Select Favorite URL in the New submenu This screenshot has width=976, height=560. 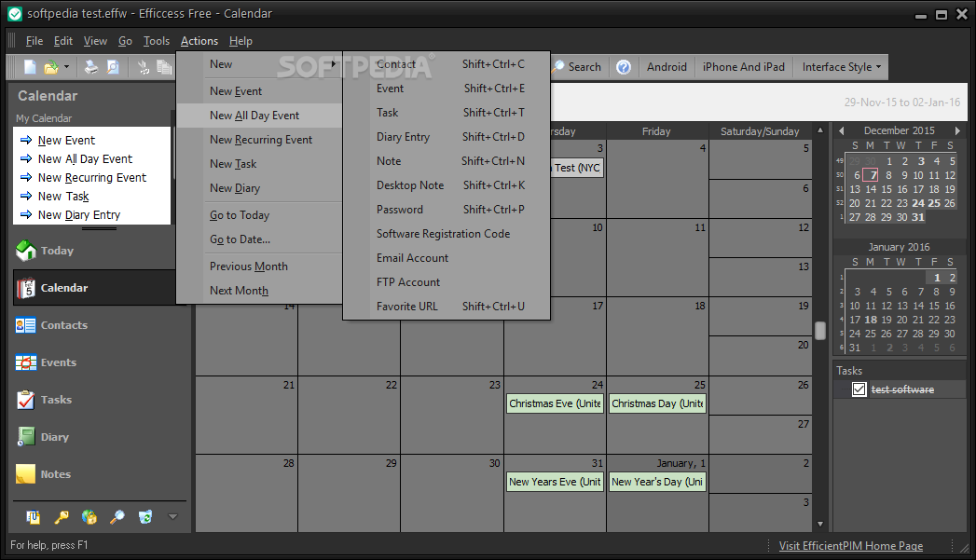[x=447, y=307]
